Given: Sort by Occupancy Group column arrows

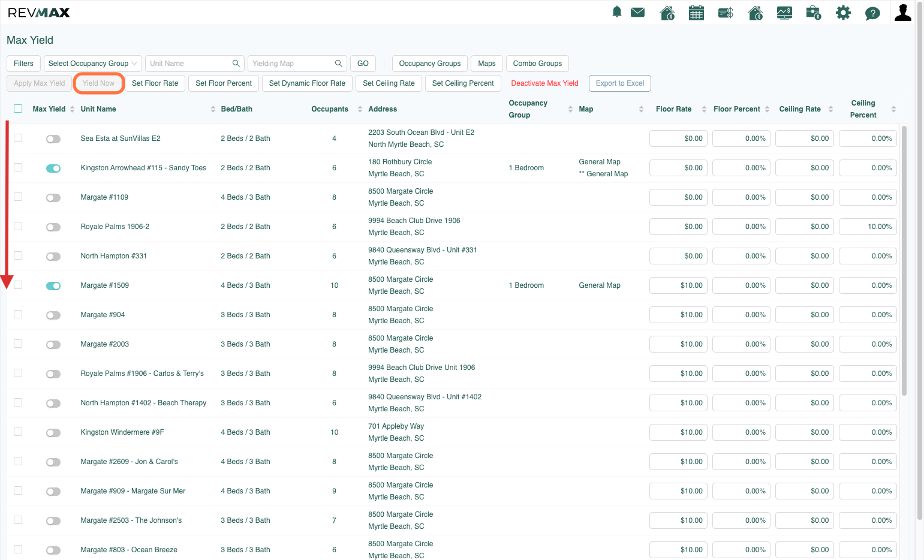Looking at the screenshot, I should 570,109.
